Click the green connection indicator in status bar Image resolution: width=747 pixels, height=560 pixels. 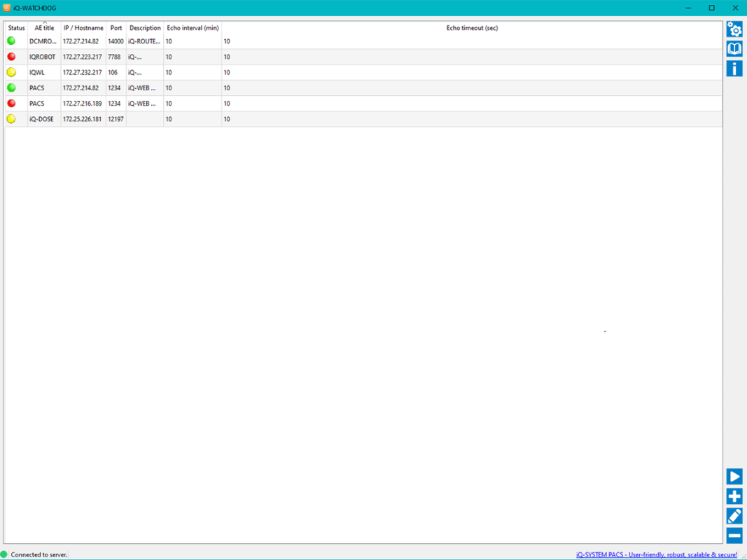[x=4, y=554]
